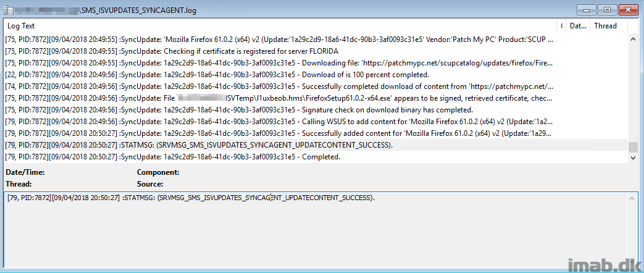Click the log list scrollbar thumb
Viewport: 644px width, 273px height.
click(x=635, y=148)
